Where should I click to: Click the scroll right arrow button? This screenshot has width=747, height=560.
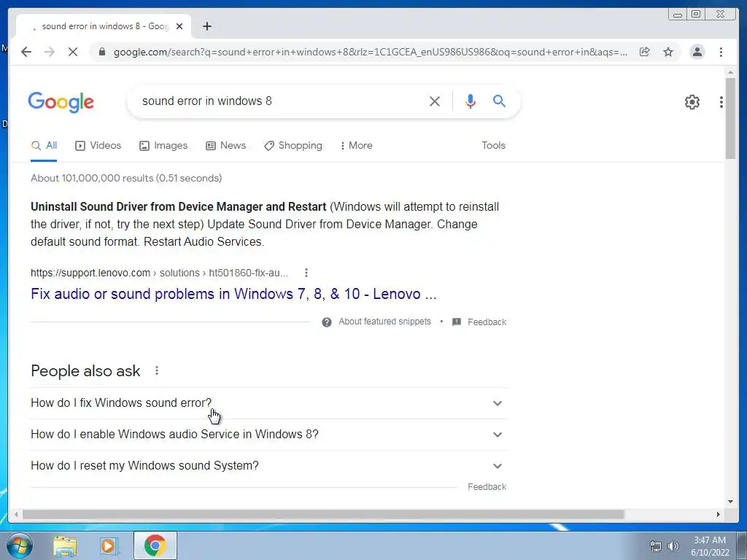click(x=719, y=514)
